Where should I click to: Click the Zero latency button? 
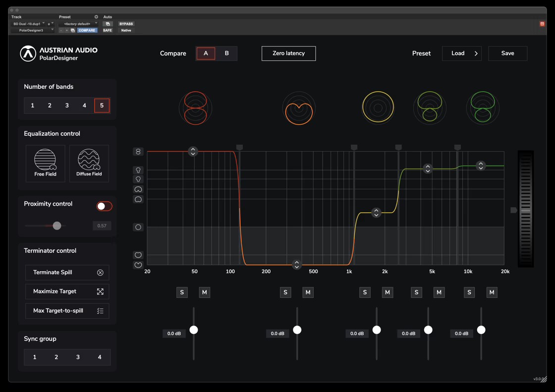(x=288, y=54)
